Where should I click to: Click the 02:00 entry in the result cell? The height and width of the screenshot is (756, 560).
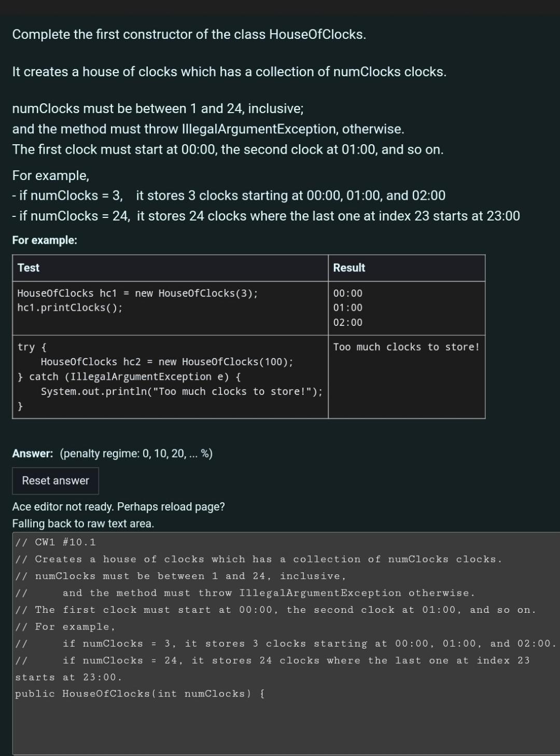click(x=347, y=323)
